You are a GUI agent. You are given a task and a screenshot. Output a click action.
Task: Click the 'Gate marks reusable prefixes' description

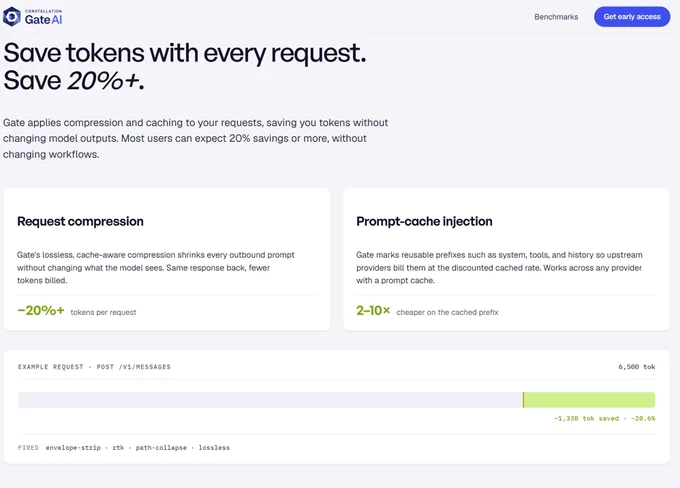(499, 268)
